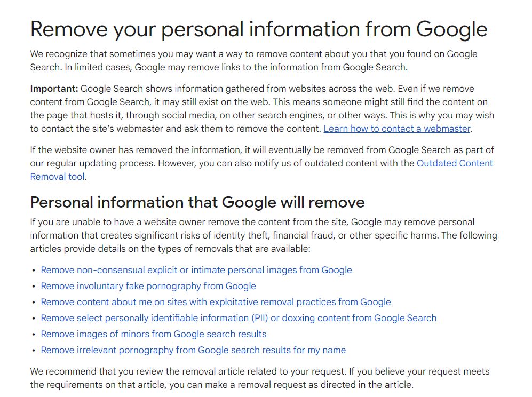Click the Personal information that Google will remove heading
This screenshot has width=532, height=397.
pos(197,203)
